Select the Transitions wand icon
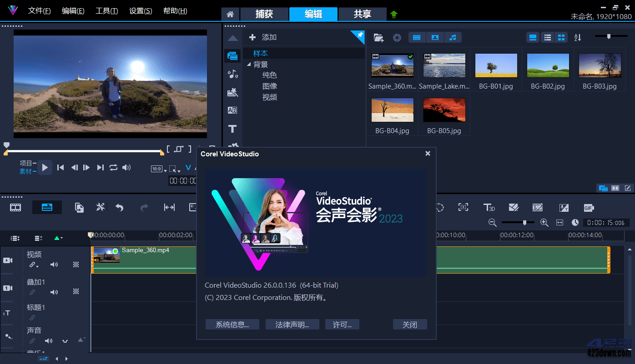This screenshot has width=635, height=364. click(233, 92)
